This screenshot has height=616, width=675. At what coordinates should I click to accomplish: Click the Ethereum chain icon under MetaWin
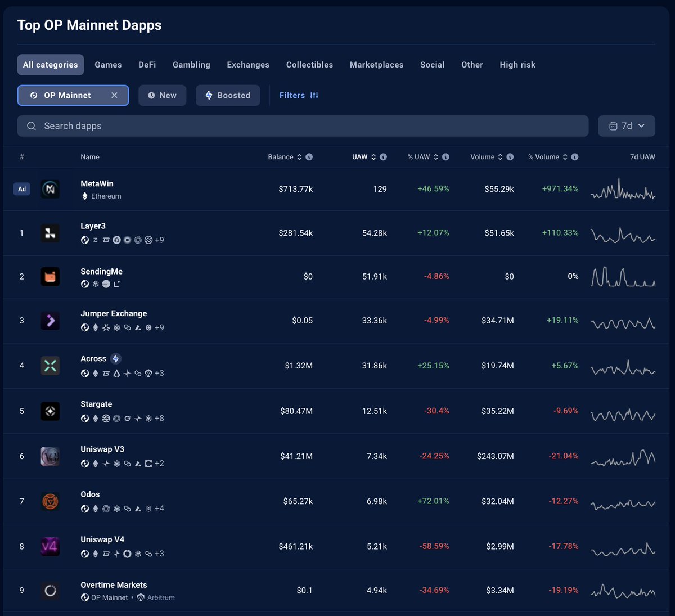pyautogui.click(x=85, y=196)
